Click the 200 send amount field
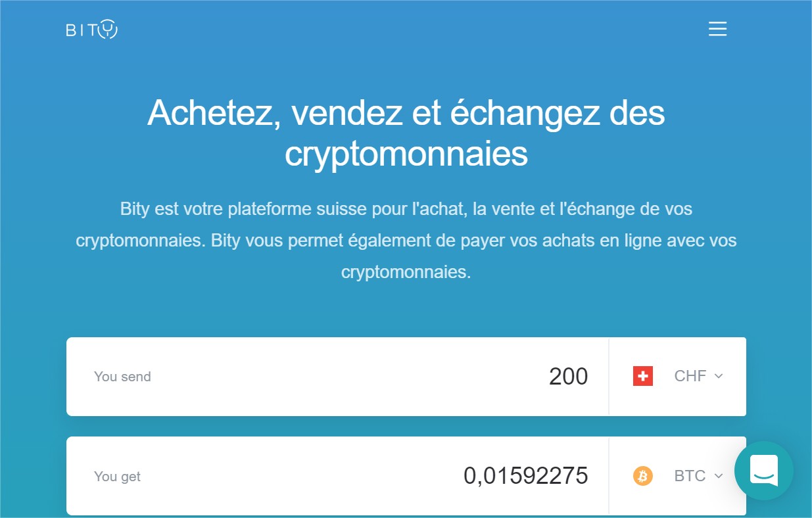Screen dimensions: 812x518 (x=337, y=377)
